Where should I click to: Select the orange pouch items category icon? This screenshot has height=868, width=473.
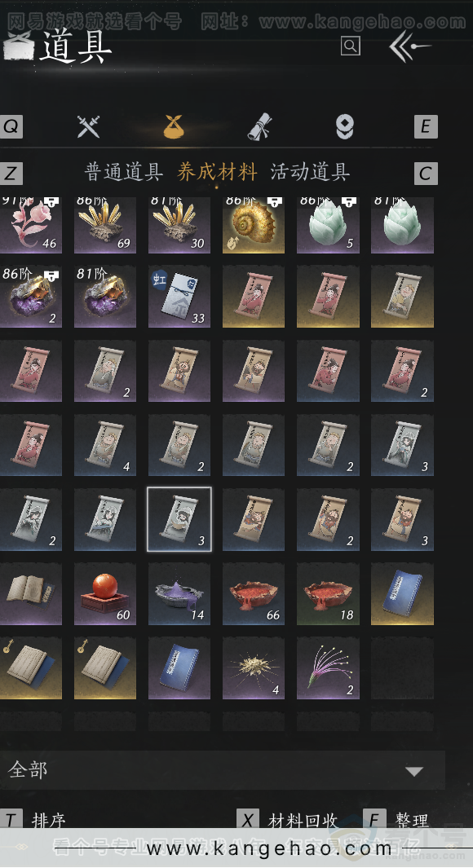coord(174,127)
